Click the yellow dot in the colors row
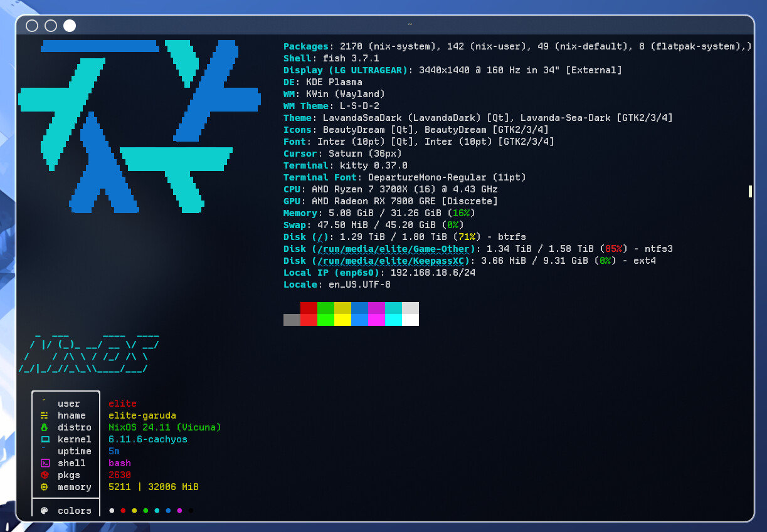This screenshot has height=532, width=767. click(x=134, y=511)
